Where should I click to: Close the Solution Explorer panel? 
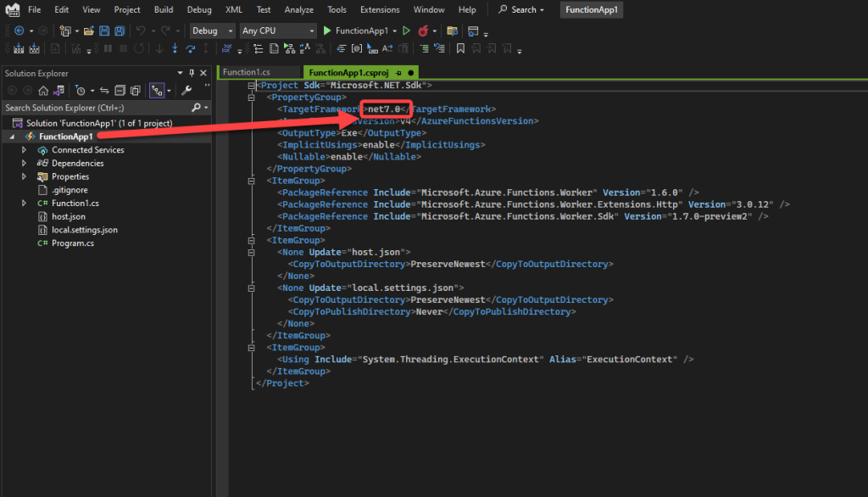pyautogui.click(x=203, y=73)
